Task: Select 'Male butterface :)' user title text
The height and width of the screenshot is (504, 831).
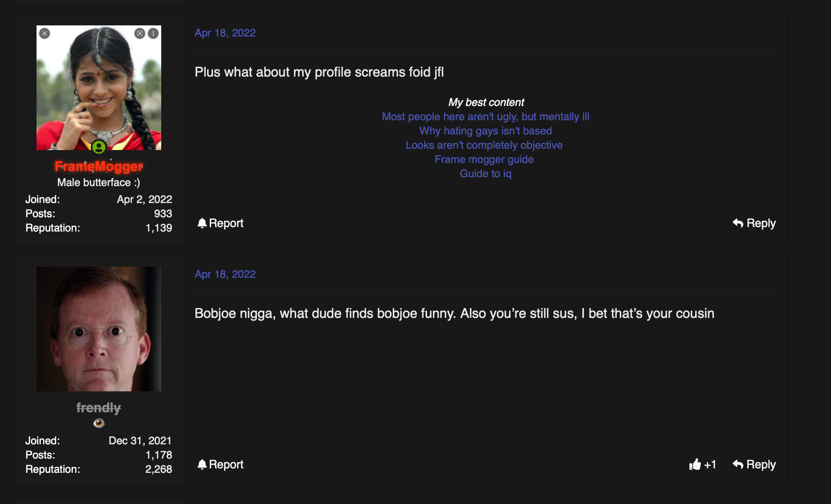Action: click(x=98, y=183)
